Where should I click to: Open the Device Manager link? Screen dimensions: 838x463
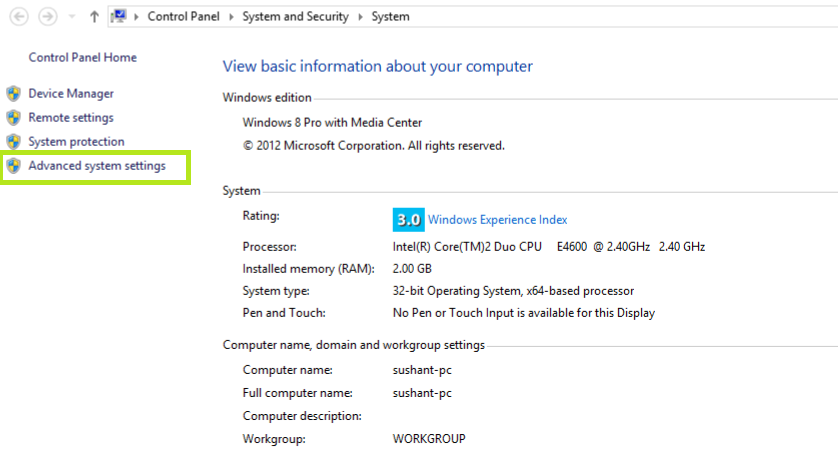71,94
